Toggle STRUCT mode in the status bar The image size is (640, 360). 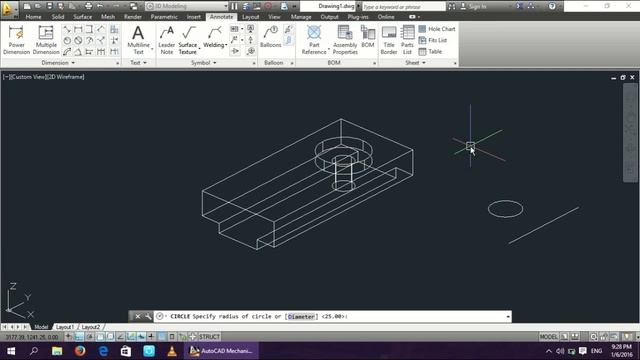click(x=209, y=337)
